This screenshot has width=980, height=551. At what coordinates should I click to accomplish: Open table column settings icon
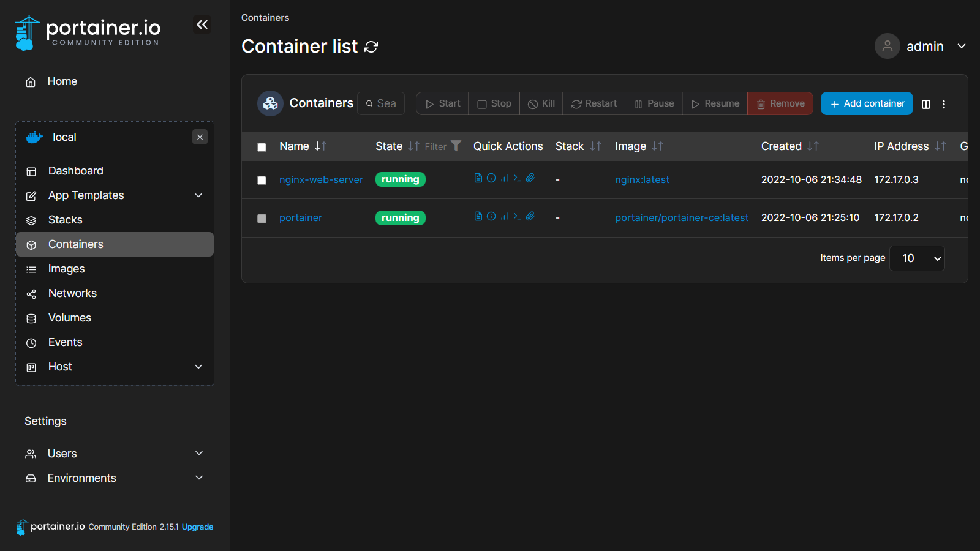point(926,104)
